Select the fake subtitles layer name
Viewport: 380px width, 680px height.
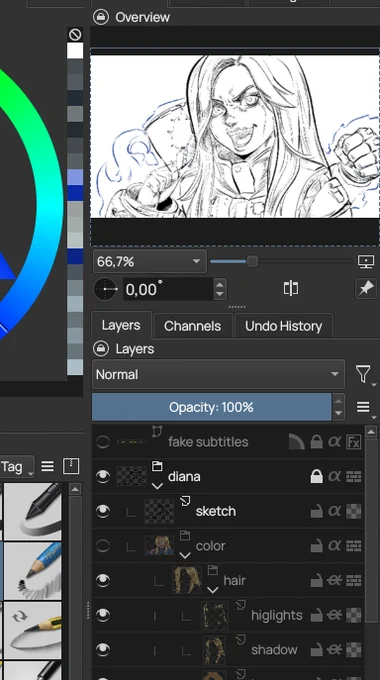pyautogui.click(x=208, y=442)
